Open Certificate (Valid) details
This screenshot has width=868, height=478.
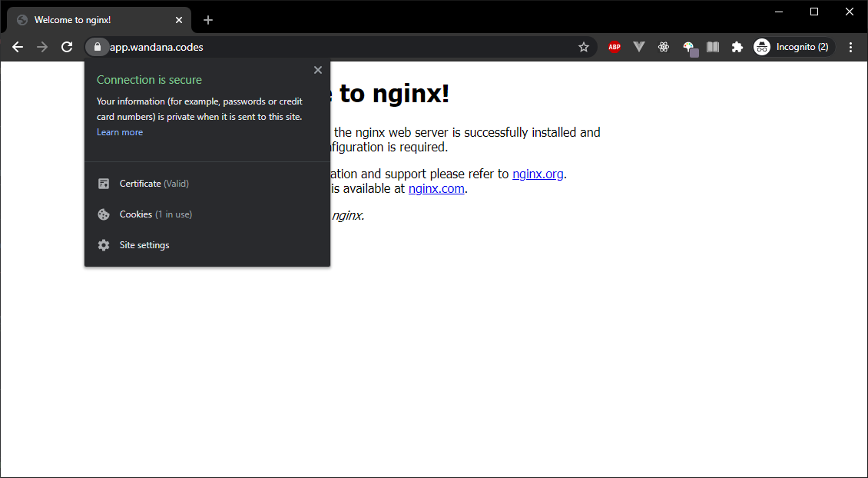click(207, 184)
